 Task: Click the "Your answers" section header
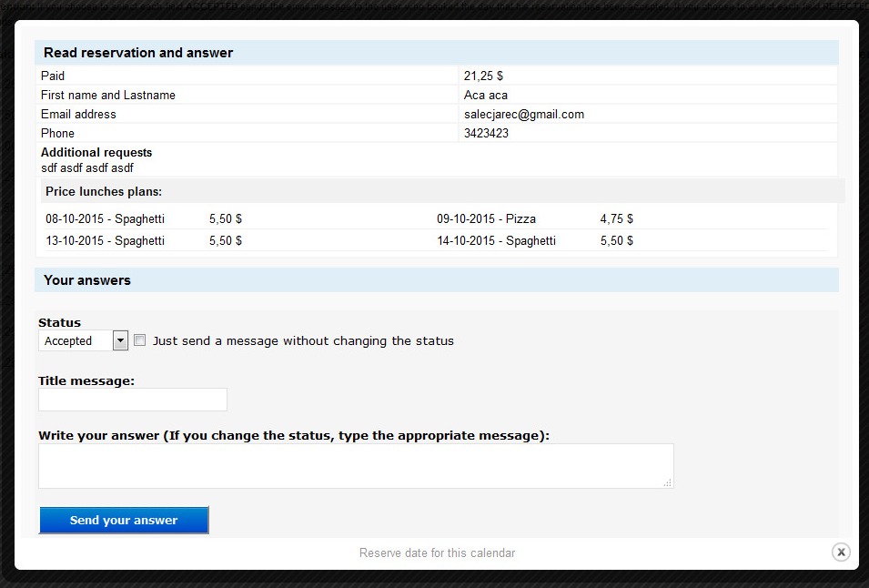[87, 280]
